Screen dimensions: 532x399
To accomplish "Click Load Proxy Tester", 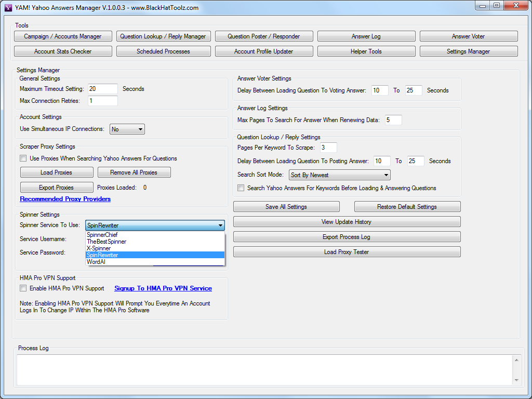I will (x=347, y=252).
